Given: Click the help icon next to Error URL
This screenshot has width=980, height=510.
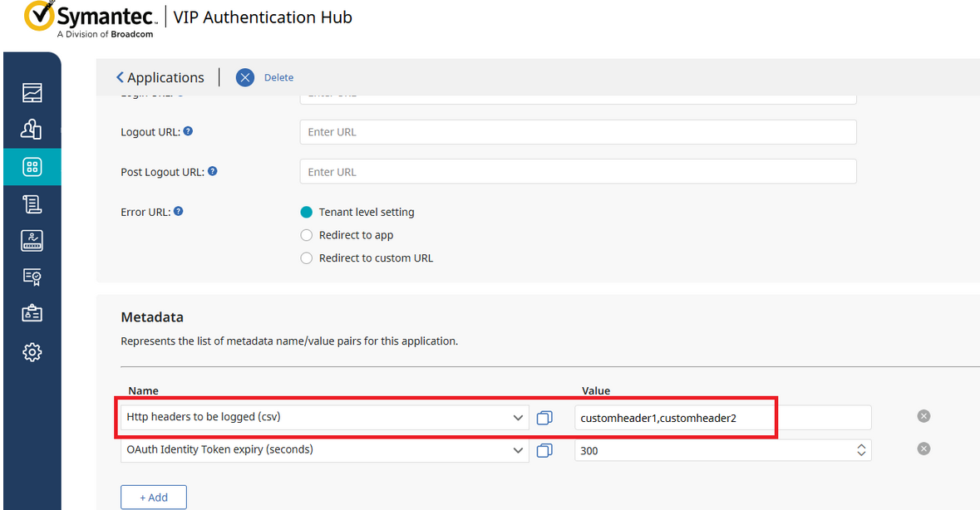Looking at the screenshot, I should point(178,211).
